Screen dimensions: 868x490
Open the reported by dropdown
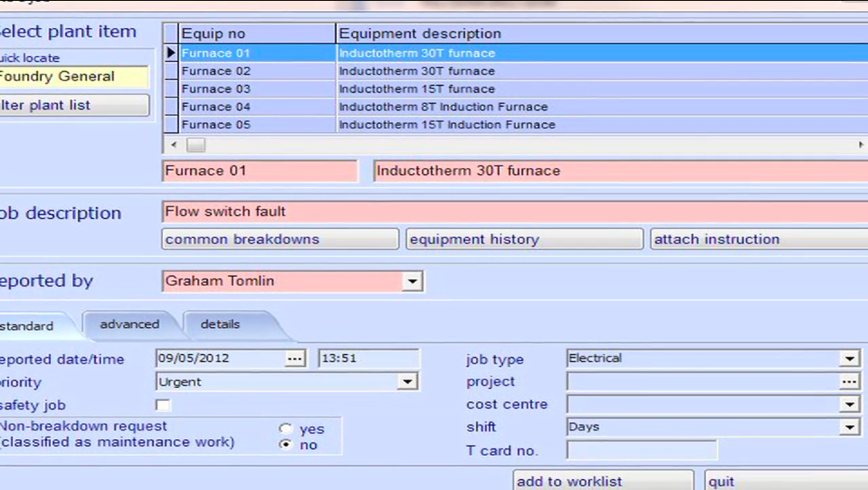click(412, 280)
